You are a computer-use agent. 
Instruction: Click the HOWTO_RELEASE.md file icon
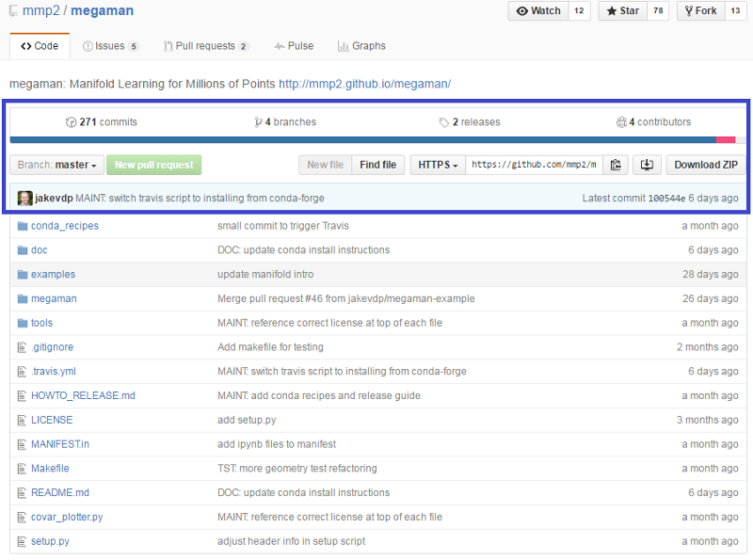(22, 395)
